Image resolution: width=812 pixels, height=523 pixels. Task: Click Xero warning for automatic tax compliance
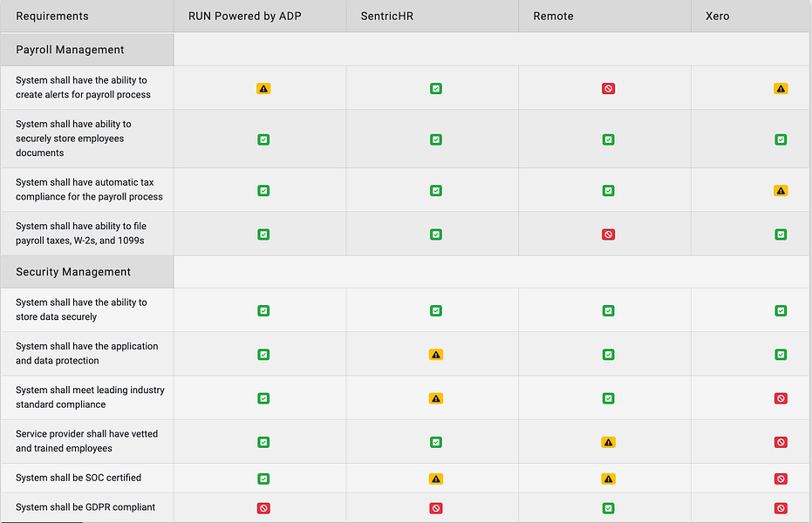(781, 191)
